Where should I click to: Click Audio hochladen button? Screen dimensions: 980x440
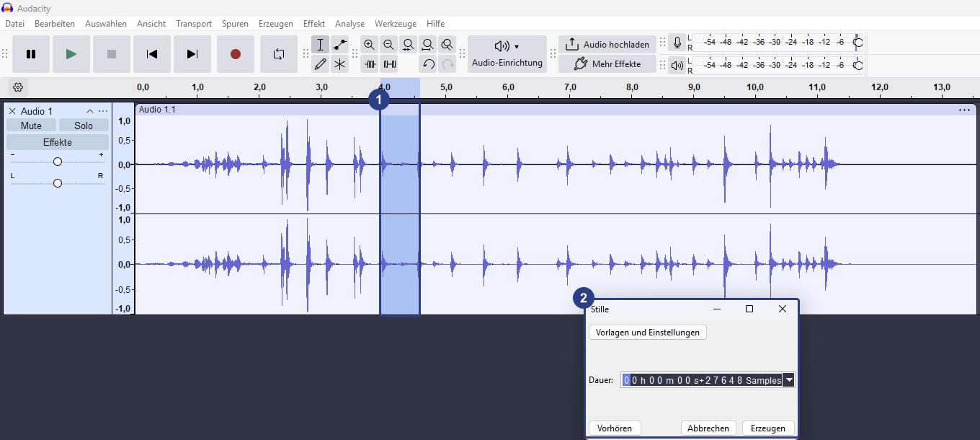tap(607, 45)
